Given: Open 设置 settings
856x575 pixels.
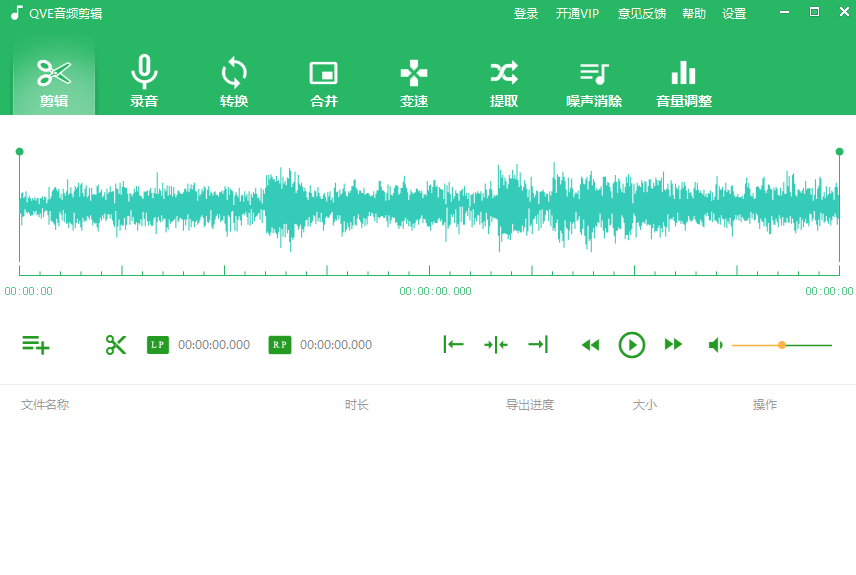Looking at the screenshot, I should (734, 14).
